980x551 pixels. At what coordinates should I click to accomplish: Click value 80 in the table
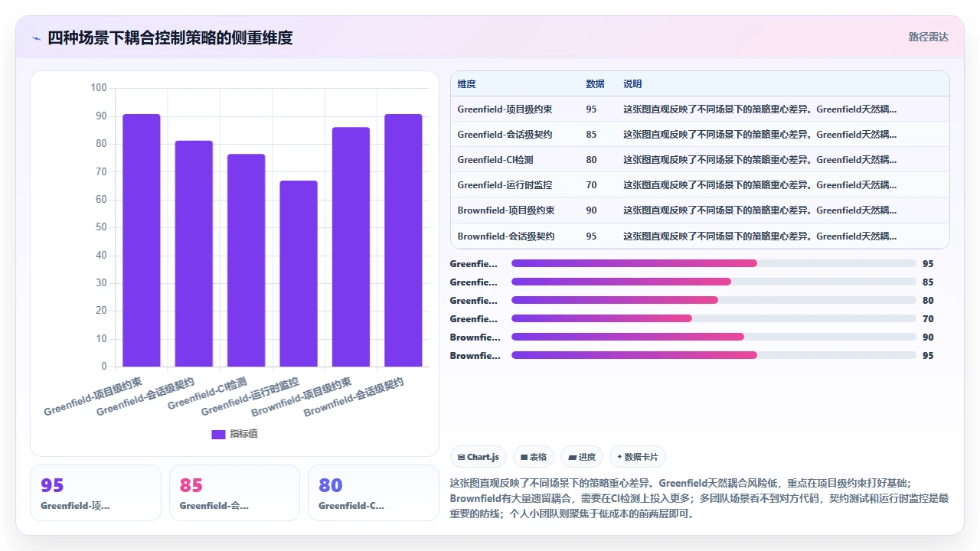[591, 160]
